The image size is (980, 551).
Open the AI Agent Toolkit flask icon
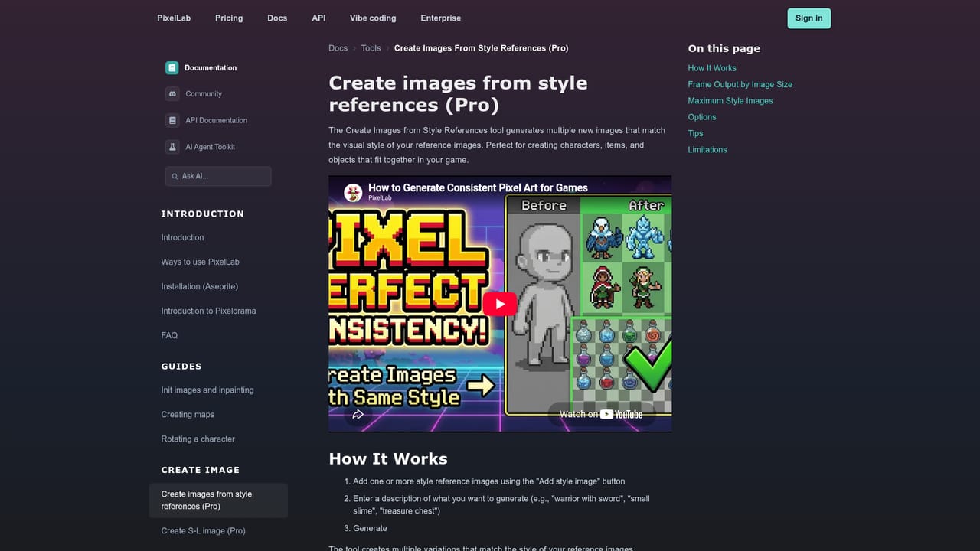172,147
